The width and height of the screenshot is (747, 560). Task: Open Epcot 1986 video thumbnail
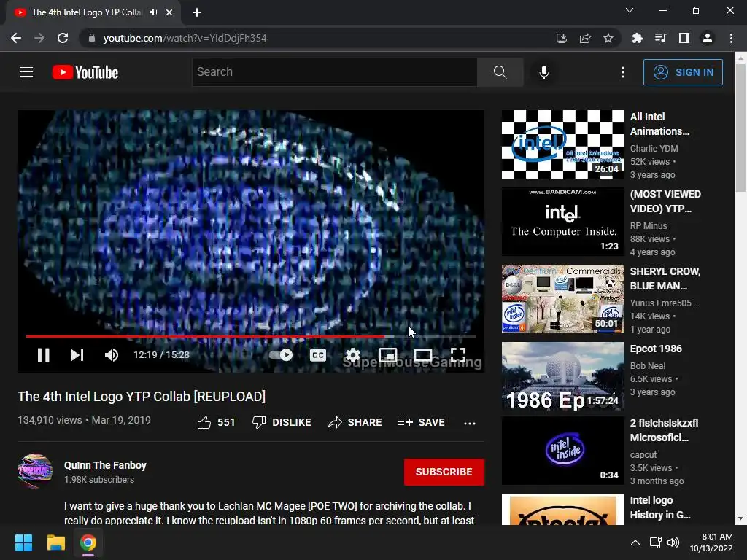(x=563, y=376)
